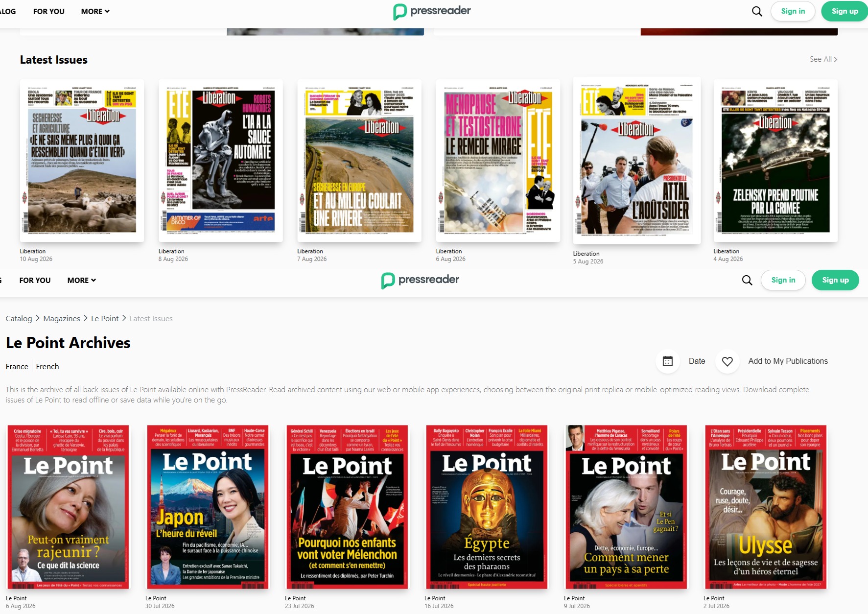Open Le Point Ulysse cover, 2 Jul 2026
This screenshot has height=614, width=868.
coord(766,507)
